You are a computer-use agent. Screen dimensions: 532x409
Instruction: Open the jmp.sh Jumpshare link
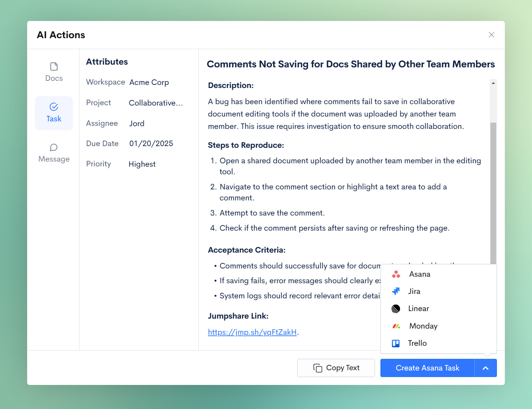click(252, 332)
